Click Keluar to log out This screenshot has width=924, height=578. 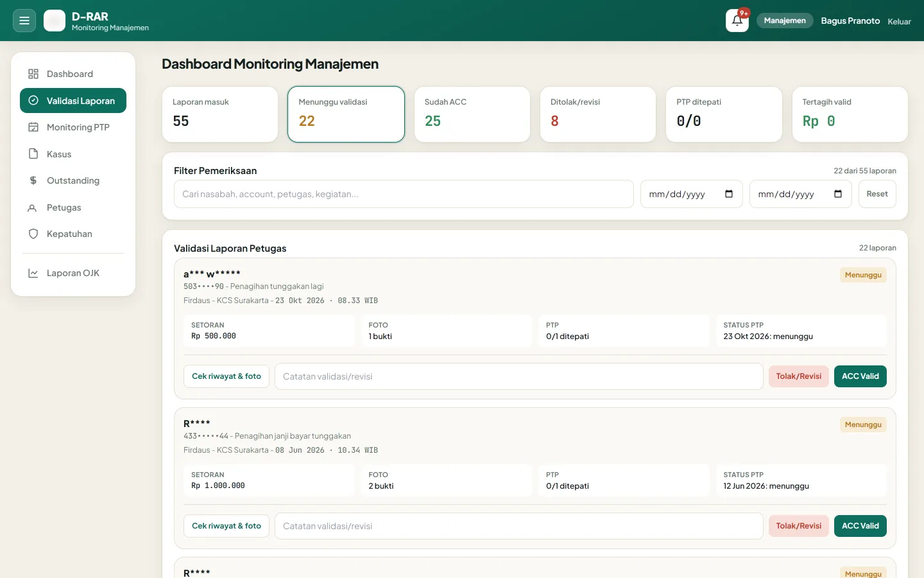click(x=899, y=21)
